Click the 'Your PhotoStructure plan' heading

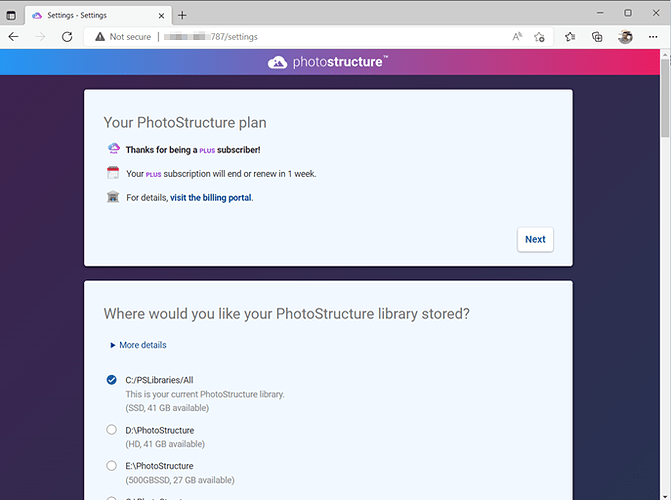coord(185,123)
